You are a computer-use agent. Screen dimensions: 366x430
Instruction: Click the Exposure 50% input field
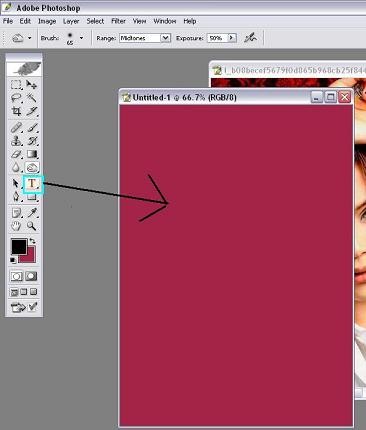click(217, 38)
